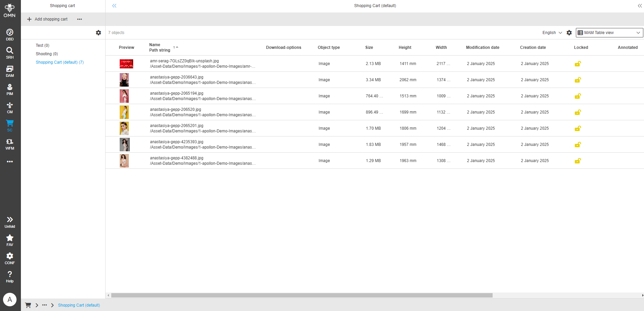Open the DBD dashboard icon
Viewport: 644px width, 311px height.
(10, 35)
